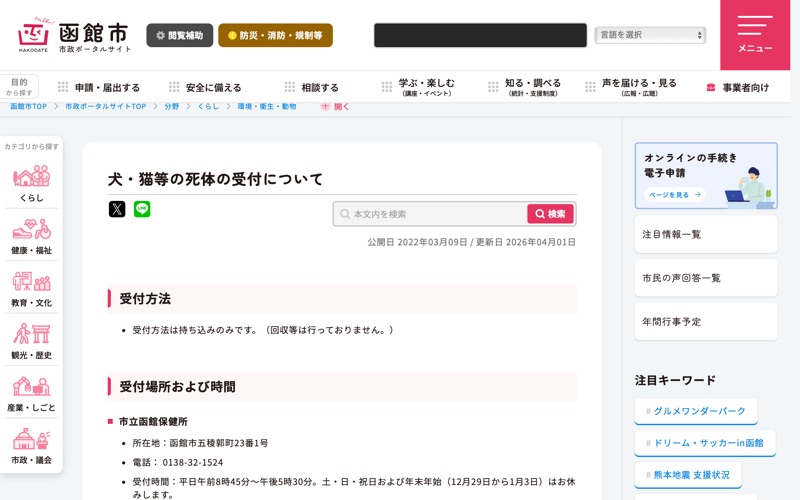Click the address 函館市五稜郭町23番1号 text
The image size is (800, 500).
click(x=219, y=443)
